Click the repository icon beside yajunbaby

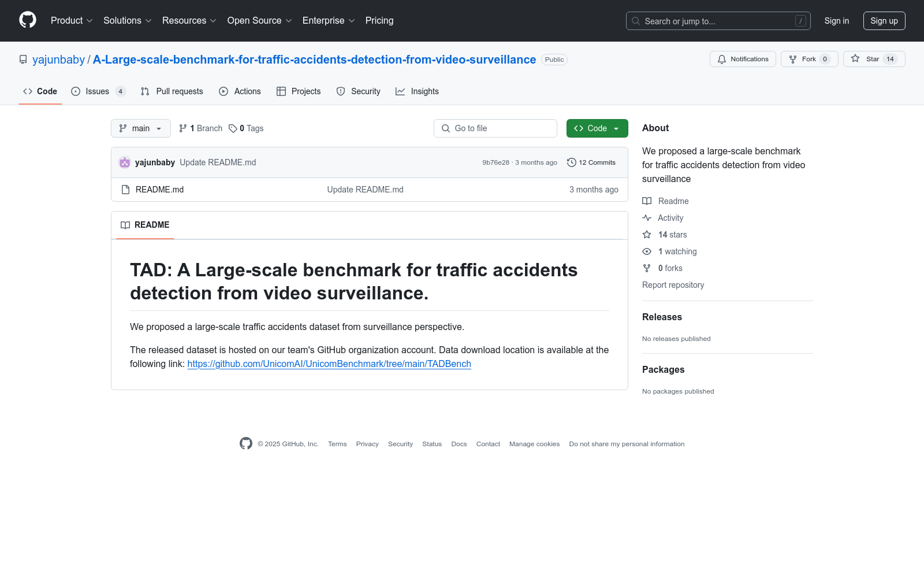coord(23,60)
